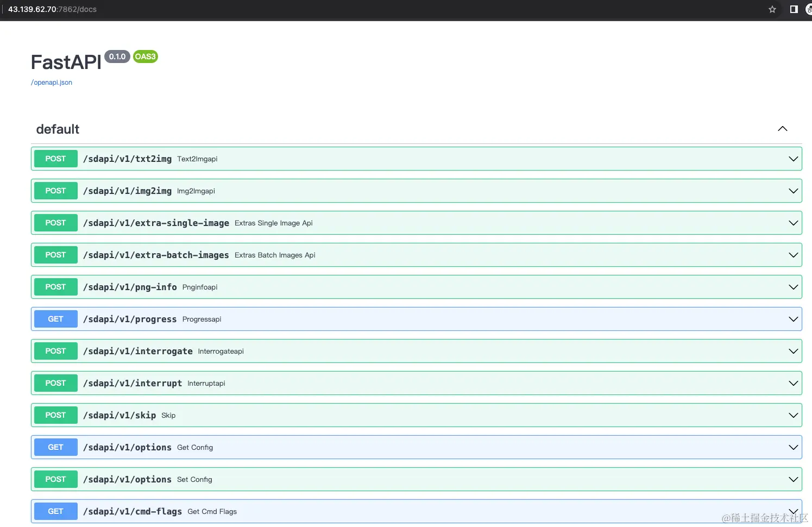This screenshot has height=527, width=812.
Task: Click the POST badge for interrogate
Action: pos(55,351)
